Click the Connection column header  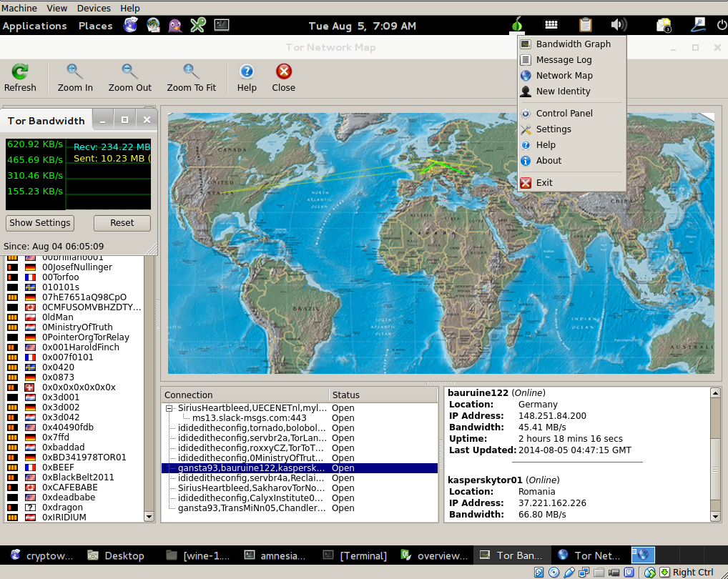click(245, 395)
